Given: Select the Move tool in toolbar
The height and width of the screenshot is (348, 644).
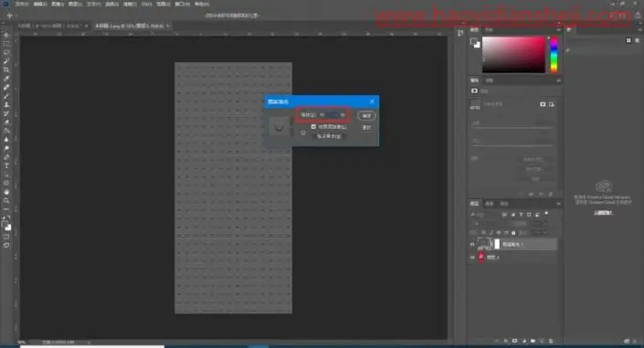Looking at the screenshot, I should pos(6,36).
